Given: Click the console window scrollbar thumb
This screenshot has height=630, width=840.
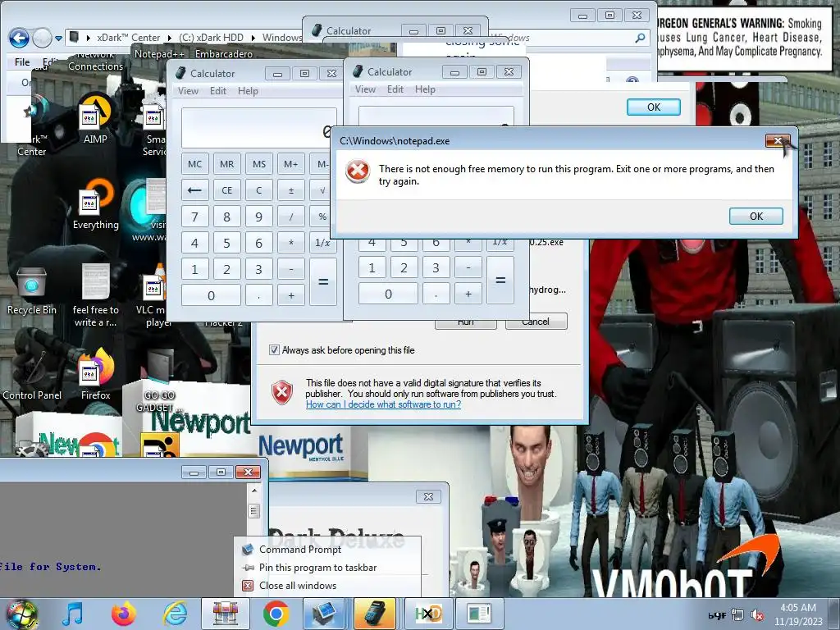Looking at the screenshot, I should point(254,511).
